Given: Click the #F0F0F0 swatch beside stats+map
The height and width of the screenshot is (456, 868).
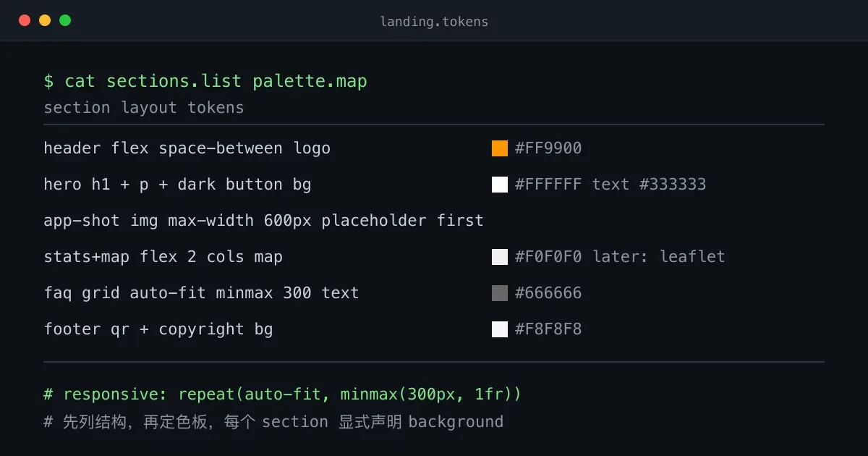Looking at the screenshot, I should pyautogui.click(x=500, y=257).
